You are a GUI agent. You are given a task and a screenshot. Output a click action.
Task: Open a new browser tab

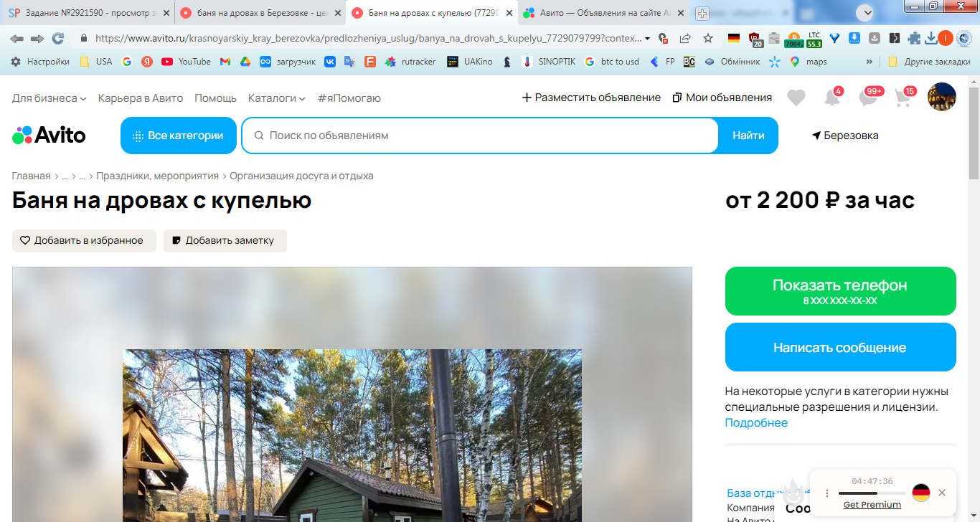click(702, 13)
